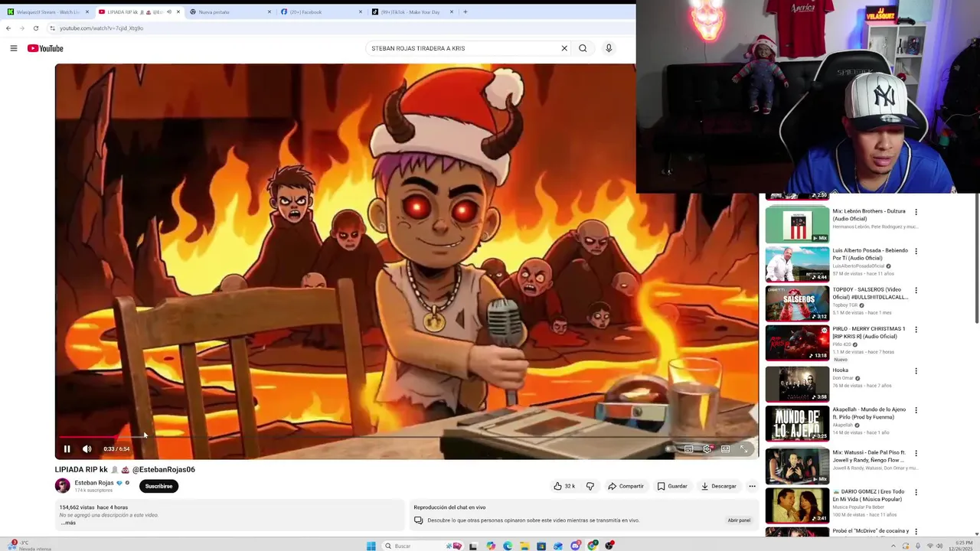This screenshot has width=980, height=551.
Task: Like the video showing 32 k
Action: [x=564, y=486]
